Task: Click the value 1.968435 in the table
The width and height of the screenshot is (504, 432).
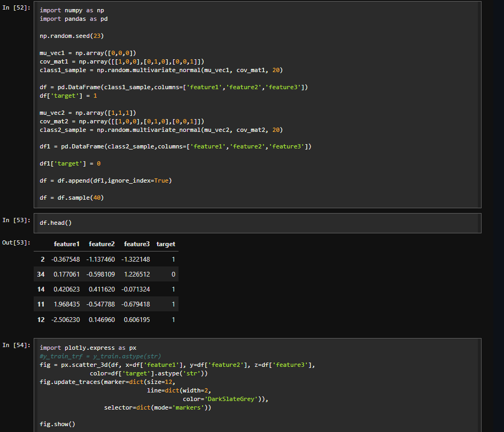Action: (66, 304)
